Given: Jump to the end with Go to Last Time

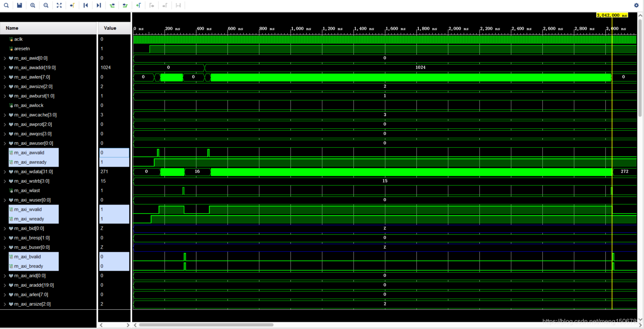Looking at the screenshot, I should point(99,6).
